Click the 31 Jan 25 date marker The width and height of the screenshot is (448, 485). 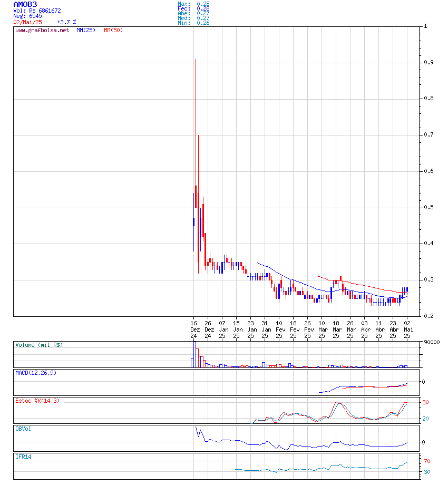[266, 329]
